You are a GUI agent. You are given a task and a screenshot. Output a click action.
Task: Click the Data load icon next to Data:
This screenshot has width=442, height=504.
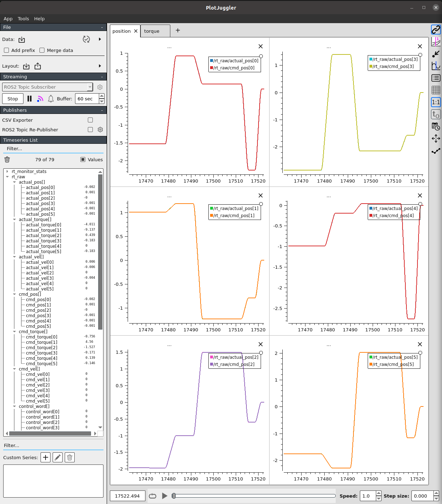pos(21,40)
